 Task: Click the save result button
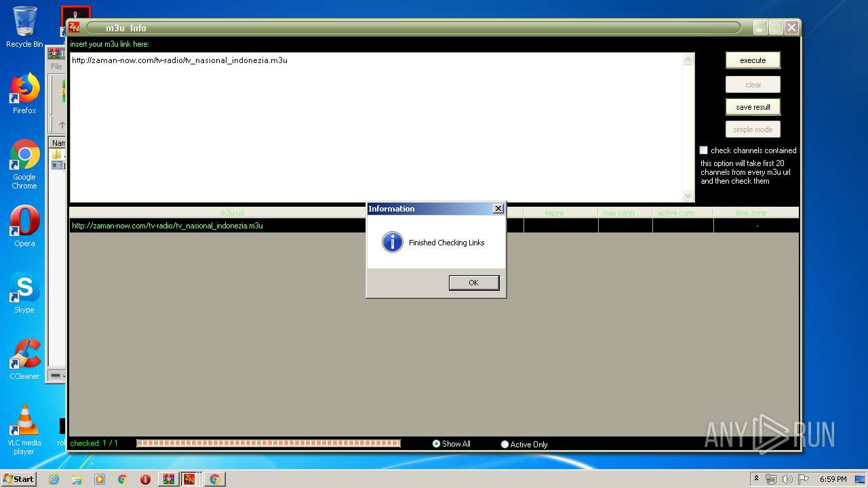tap(753, 107)
